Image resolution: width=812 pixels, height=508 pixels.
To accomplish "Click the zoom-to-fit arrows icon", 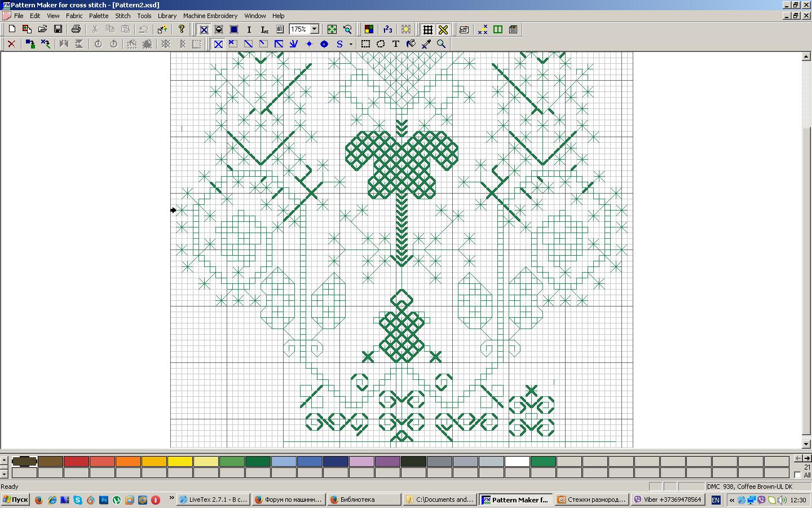I will (332, 29).
